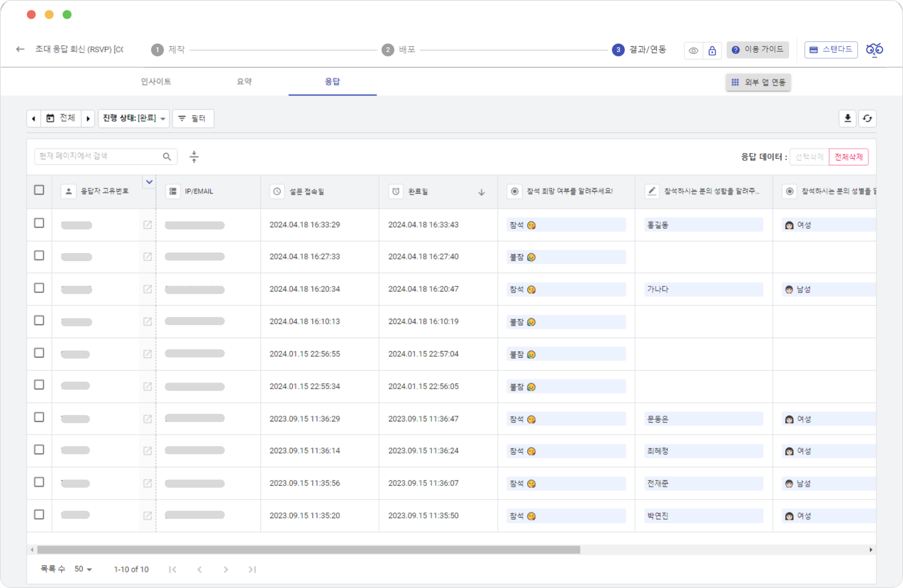Open response detail for 2024.04.18 16:27:33 row

147,257
